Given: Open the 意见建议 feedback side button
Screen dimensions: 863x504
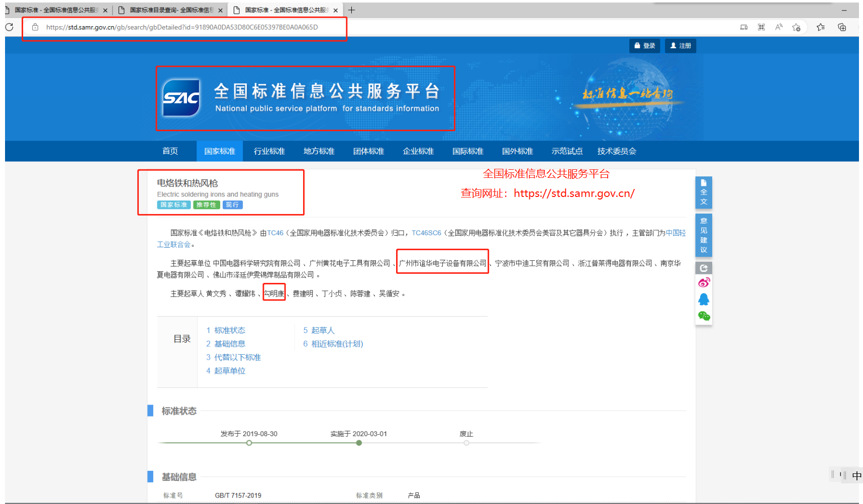Looking at the screenshot, I should point(704,235).
